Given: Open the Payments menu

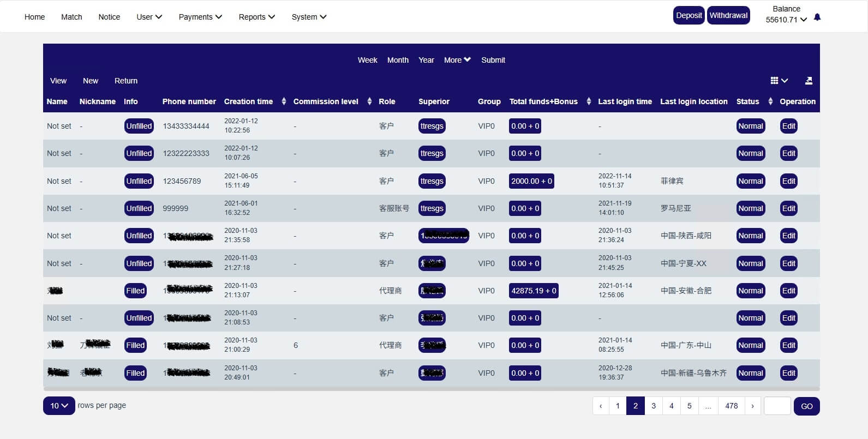Looking at the screenshot, I should pos(200,17).
